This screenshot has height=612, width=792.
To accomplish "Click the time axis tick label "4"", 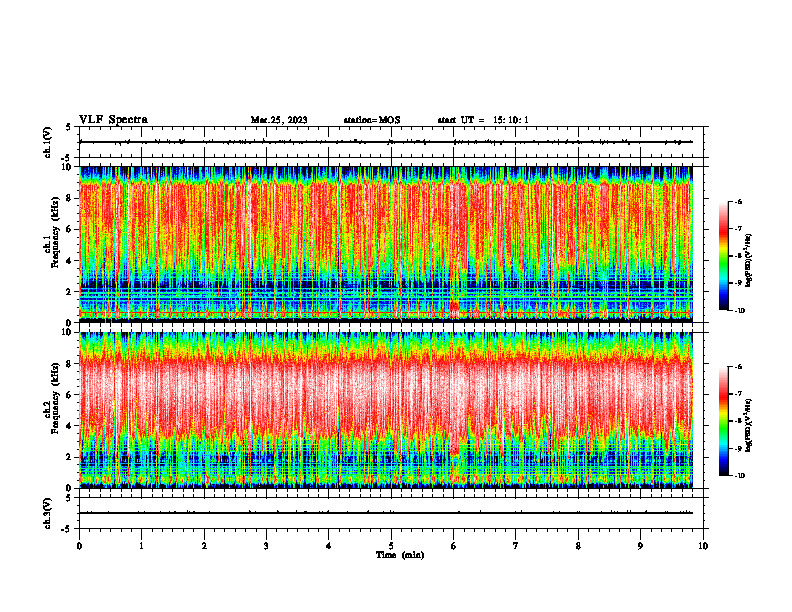I will (329, 546).
